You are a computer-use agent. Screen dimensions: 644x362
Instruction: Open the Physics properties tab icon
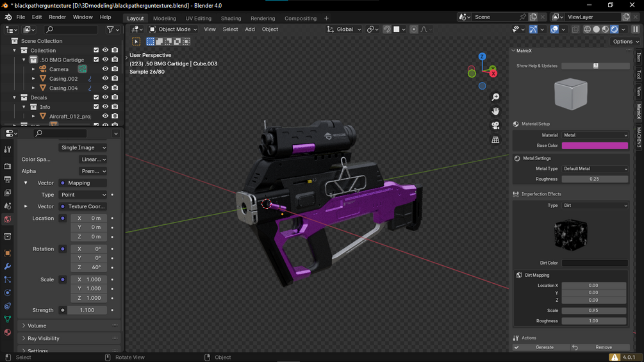click(x=8, y=293)
